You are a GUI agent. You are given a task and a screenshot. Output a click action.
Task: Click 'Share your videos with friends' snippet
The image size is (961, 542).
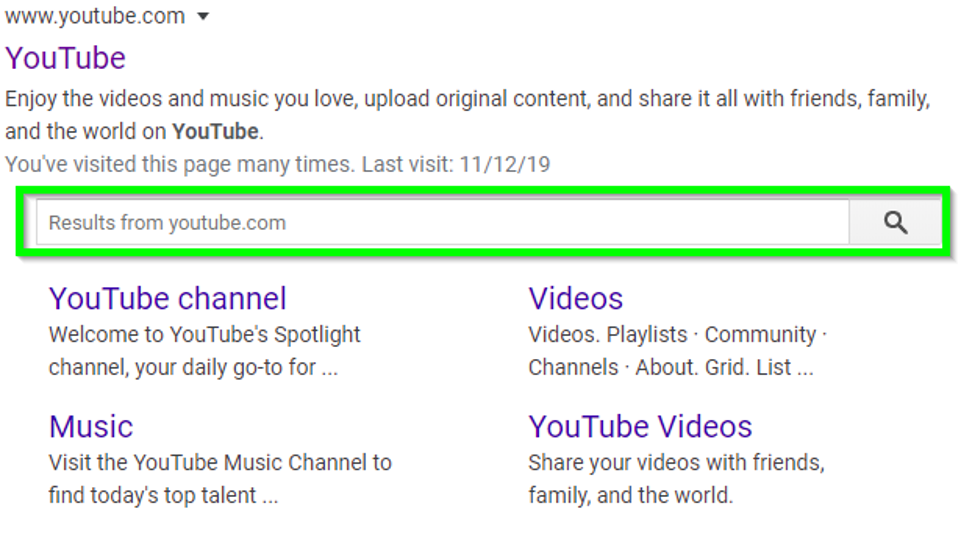click(x=676, y=462)
